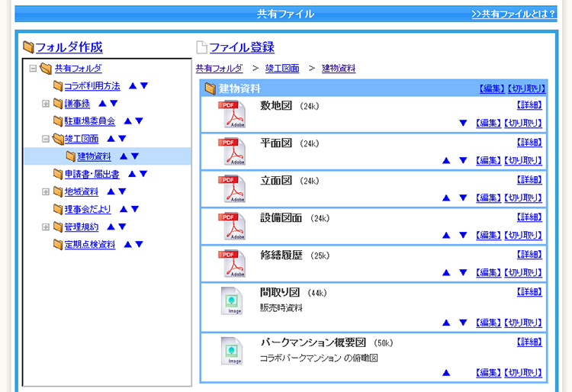Go to 共有フォルダ in breadcrumb
Viewport: 572px width, 392px height.
[219, 68]
